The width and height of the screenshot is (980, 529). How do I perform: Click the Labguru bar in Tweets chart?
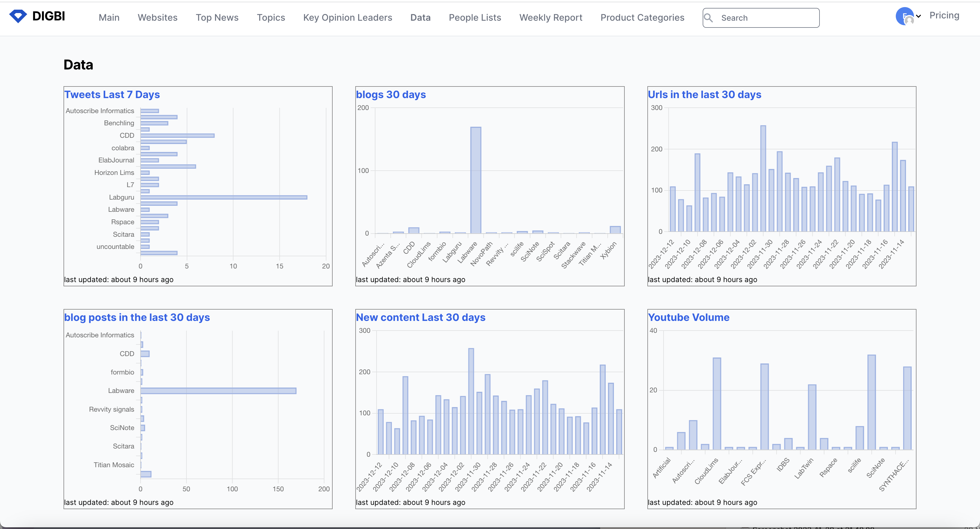point(224,197)
